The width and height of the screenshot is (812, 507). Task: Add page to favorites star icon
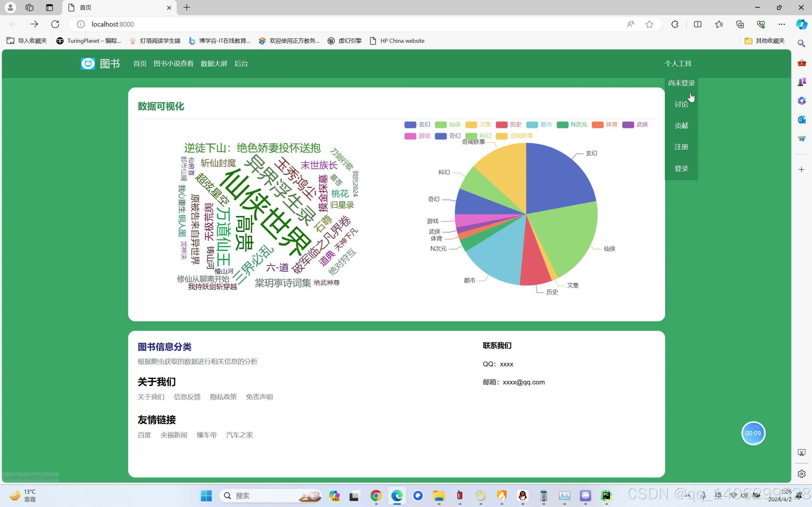[649, 24]
